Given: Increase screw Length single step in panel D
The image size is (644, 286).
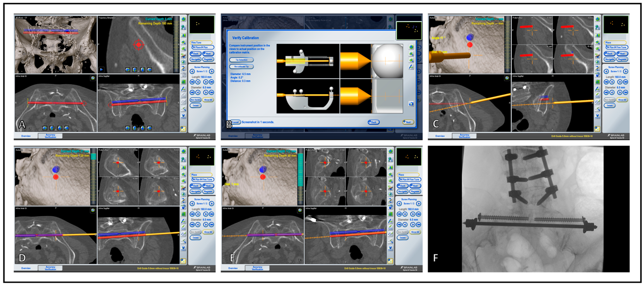Looking at the screenshot, I should [205, 214].
